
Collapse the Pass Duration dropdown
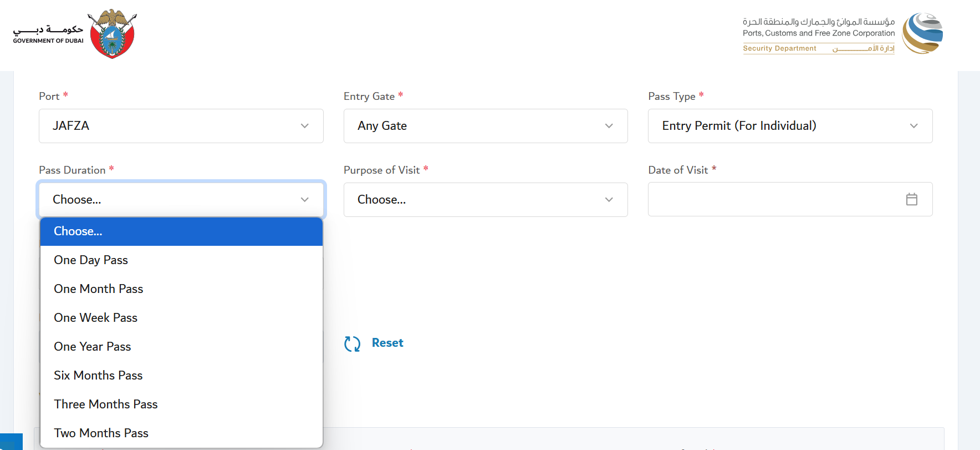pos(181,200)
